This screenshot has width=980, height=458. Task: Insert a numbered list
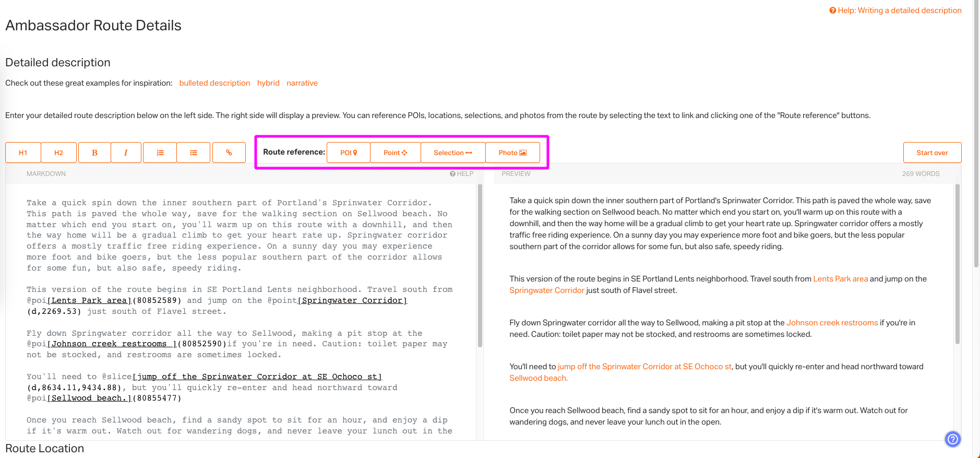[x=160, y=152]
